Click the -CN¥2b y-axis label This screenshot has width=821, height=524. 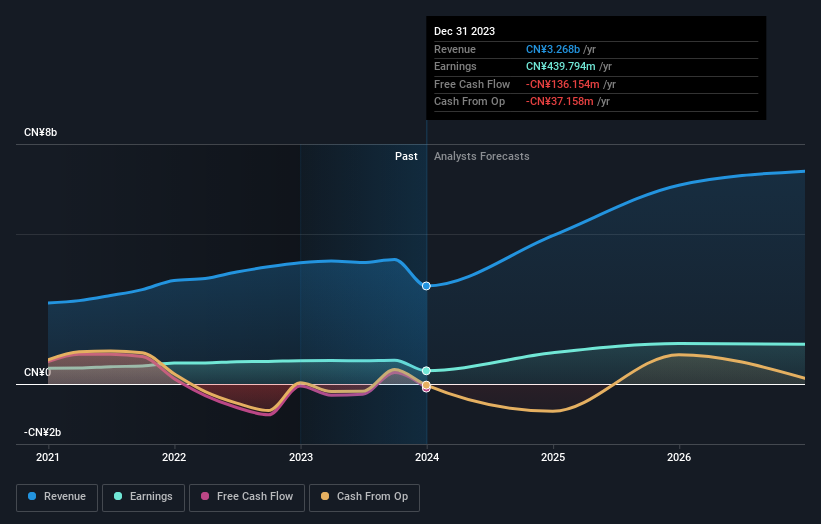(42, 432)
